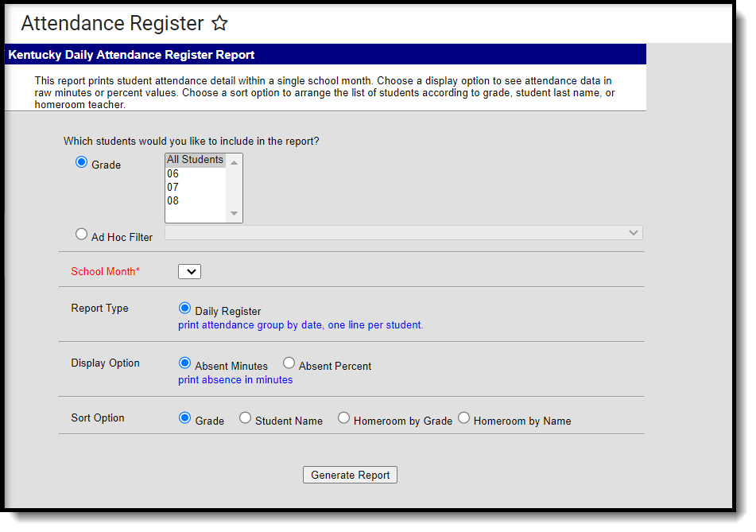Click the School Month required label
This screenshot has height=532, width=756.
point(105,271)
